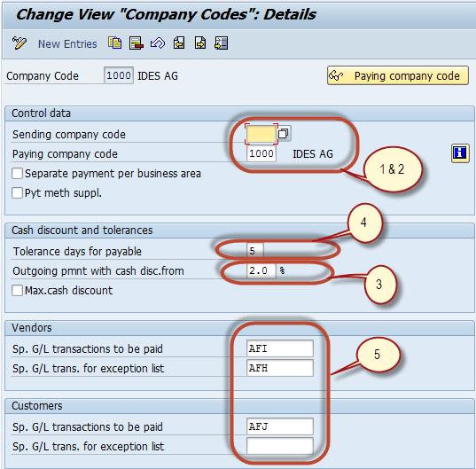
Task: Go to previous entry icon
Action: pos(179,43)
